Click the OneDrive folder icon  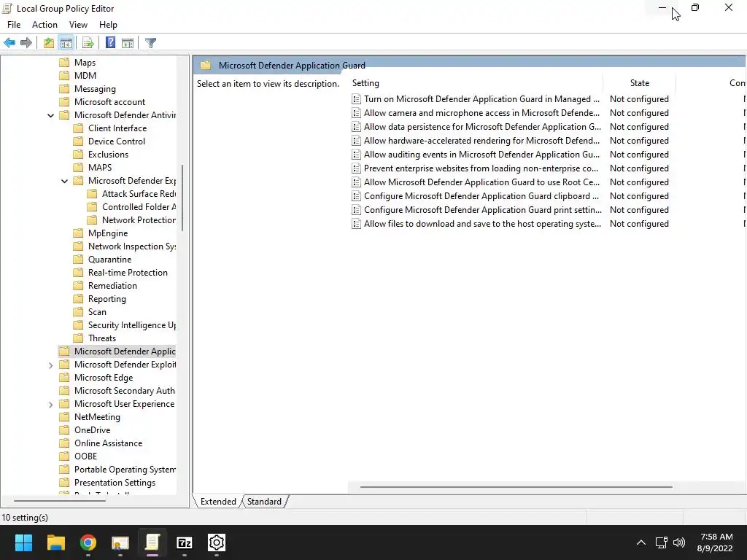tap(64, 430)
